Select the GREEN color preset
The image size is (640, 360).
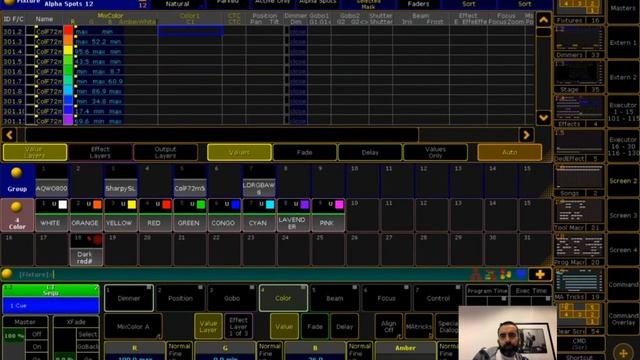(189, 215)
